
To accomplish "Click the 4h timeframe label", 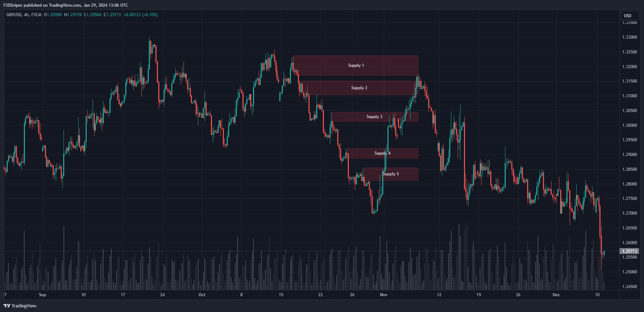I will [x=26, y=15].
